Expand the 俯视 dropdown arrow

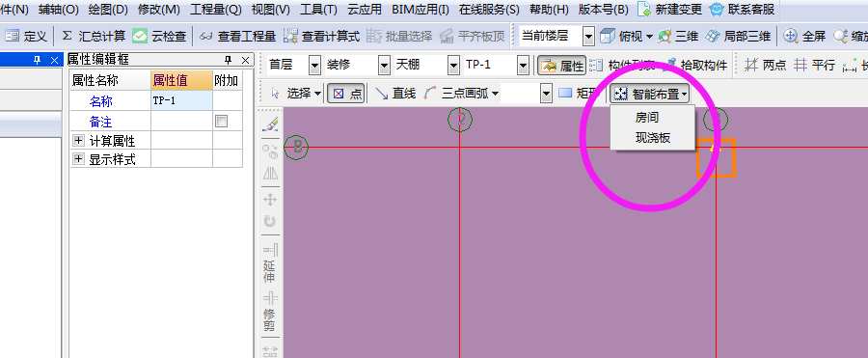tap(649, 37)
